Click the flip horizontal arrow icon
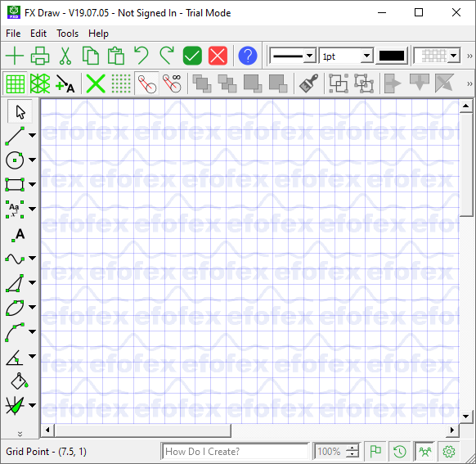 pos(393,83)
